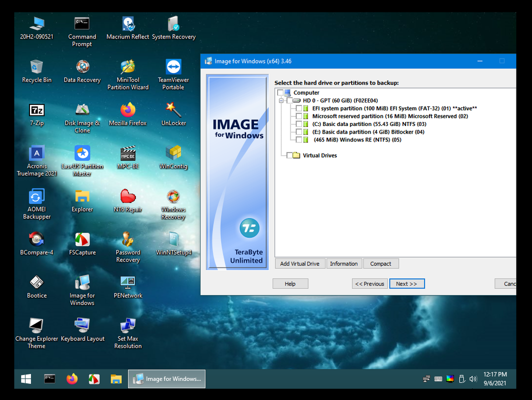Image resolution: width=532 pixels, height=400 pixels.
Task: Select the 'Computer' tree label
Action: pyautogui.click(x=306, y=92)
